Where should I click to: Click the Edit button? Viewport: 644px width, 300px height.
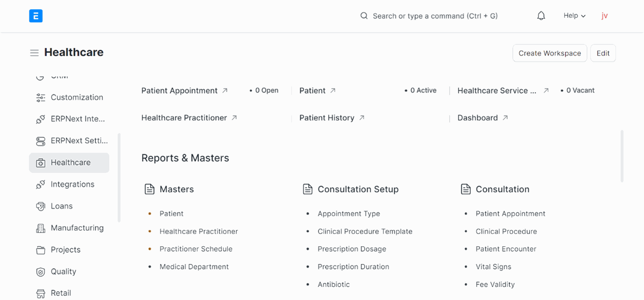[x=603, y=53]
